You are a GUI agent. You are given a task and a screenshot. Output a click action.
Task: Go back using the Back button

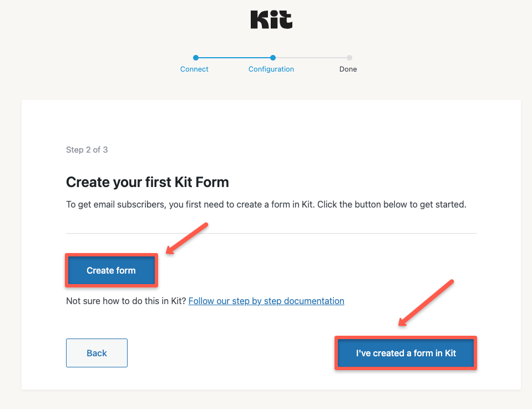tap(97, 353)
